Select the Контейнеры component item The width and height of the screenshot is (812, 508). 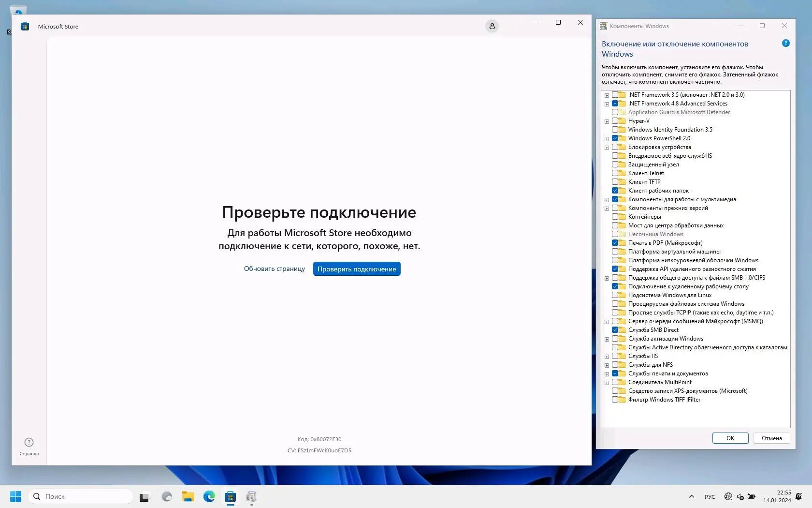pos(644,217)
